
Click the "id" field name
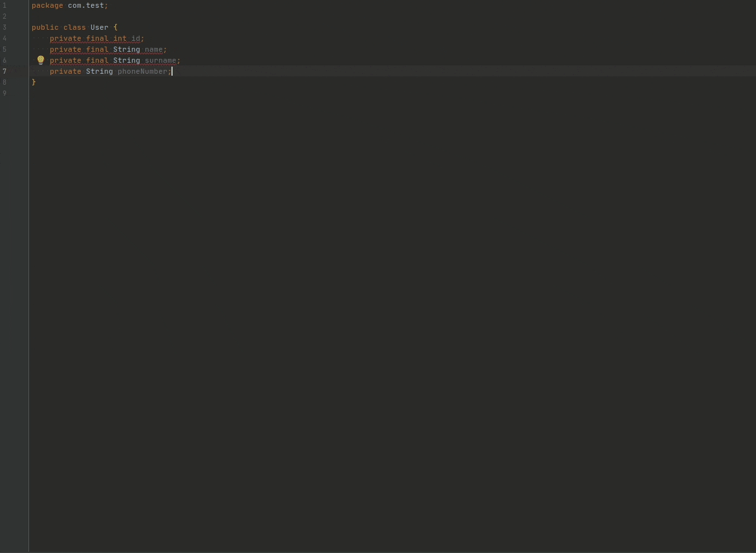(136, 38)
